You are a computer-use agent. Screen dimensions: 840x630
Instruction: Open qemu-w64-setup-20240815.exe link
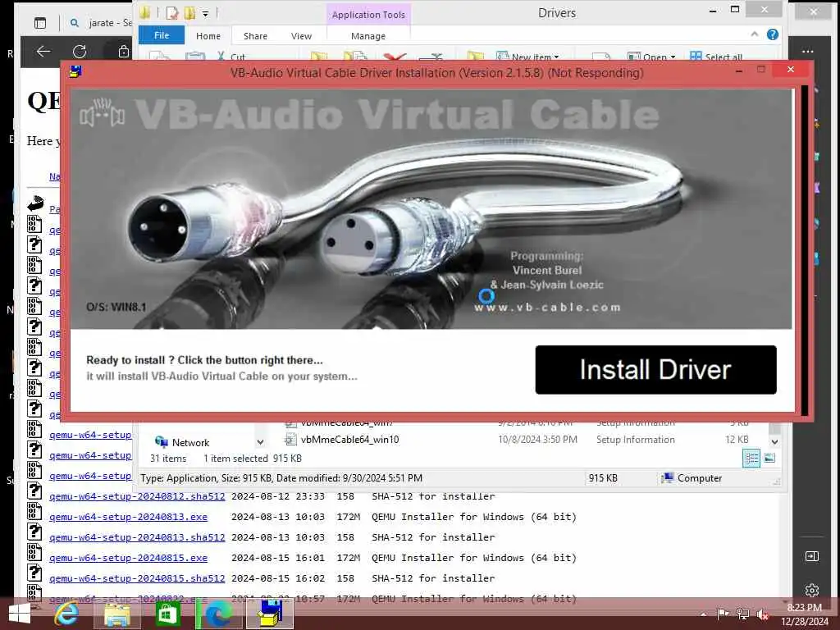point(128,558)
